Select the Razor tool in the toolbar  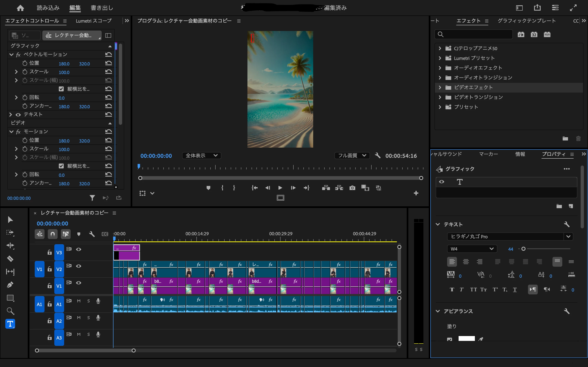click(x=10, y=259)
